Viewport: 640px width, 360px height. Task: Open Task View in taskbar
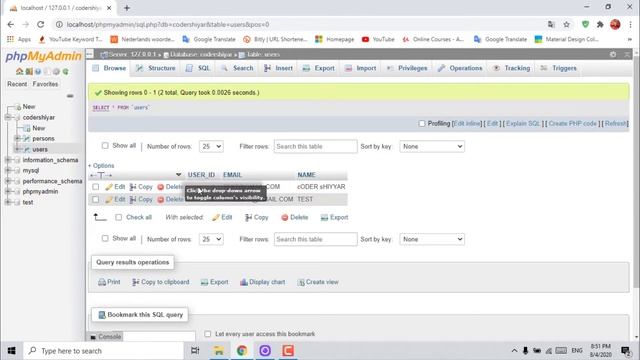(x=195, y=351)
